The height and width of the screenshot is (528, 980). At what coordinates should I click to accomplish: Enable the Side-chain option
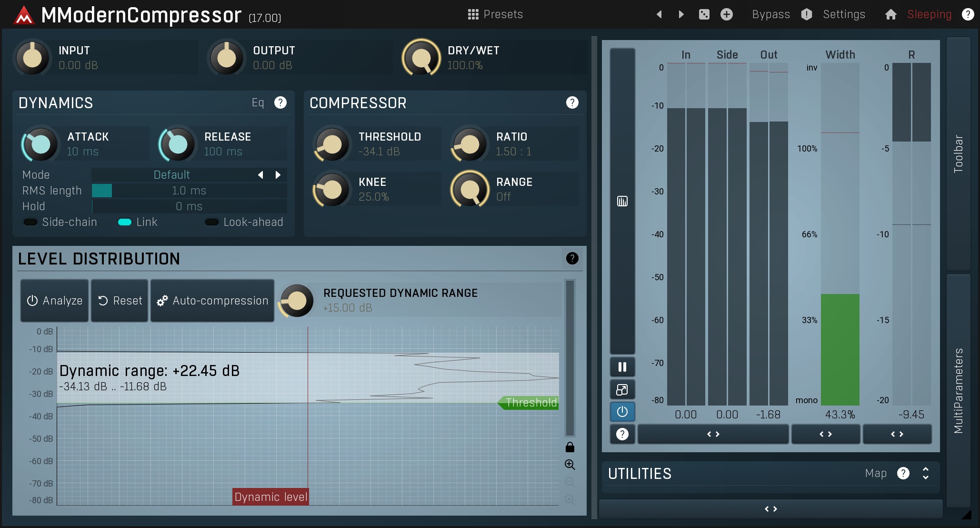pyautogui.click(x=30, y=222)
